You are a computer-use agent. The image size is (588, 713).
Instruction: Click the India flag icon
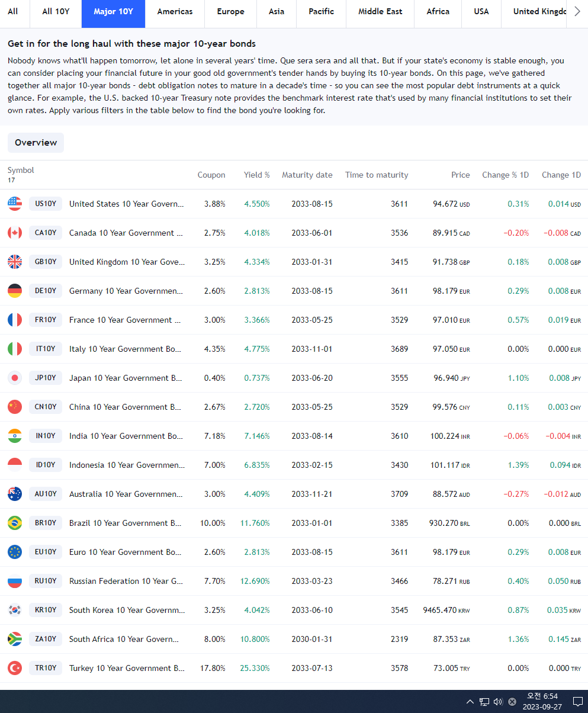(x=15, y=436)
